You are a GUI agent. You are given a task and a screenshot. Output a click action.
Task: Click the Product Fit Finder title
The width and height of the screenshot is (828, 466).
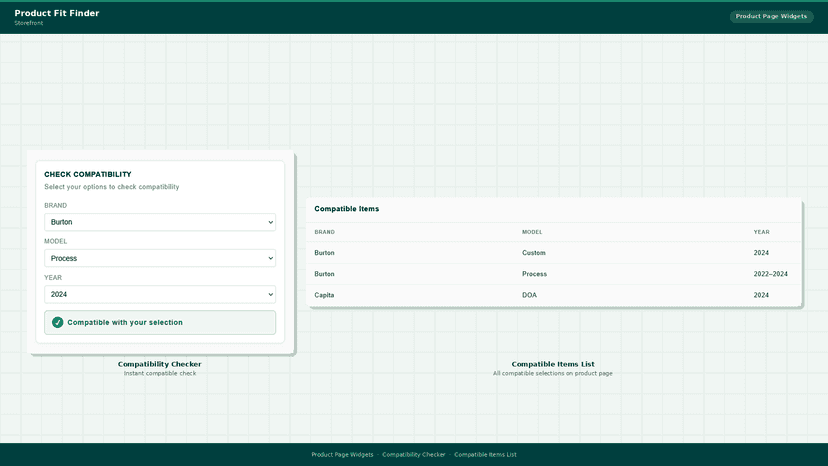pyautogui.click(x=57, y=13)
